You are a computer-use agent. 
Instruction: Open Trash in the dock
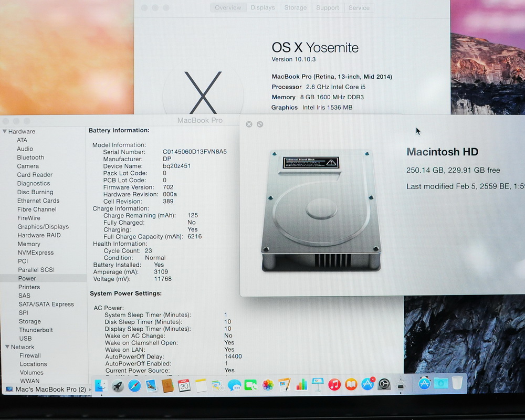click(x=457, y=383)
